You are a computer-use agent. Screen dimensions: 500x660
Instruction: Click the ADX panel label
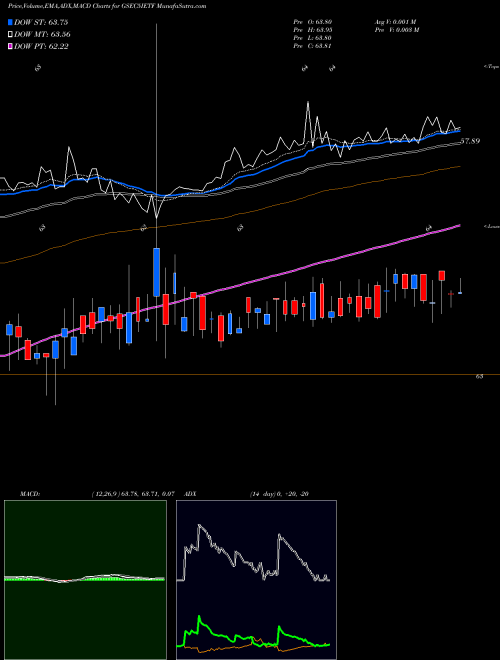point(191,494)
